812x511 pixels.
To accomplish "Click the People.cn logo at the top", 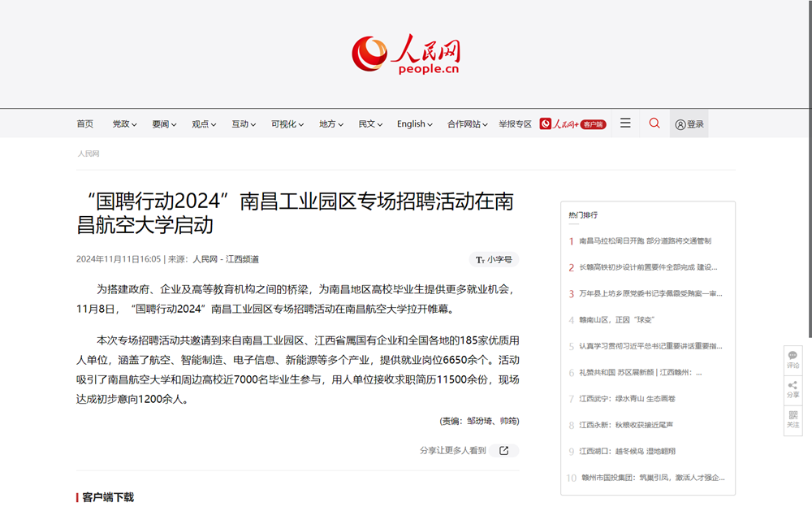I will pos(408,54).
